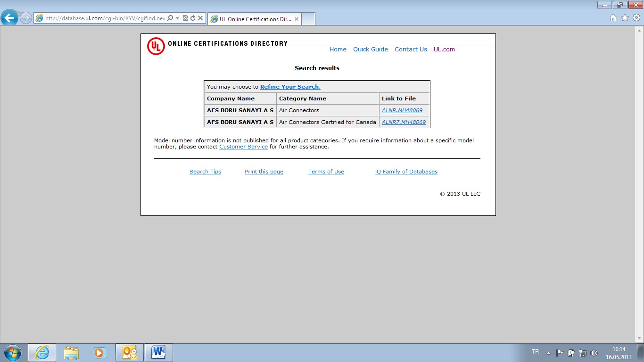Screen dimensions: 644x362
Task: Click Internet Explorer taskbar icon
Action: tap(42, 353)
